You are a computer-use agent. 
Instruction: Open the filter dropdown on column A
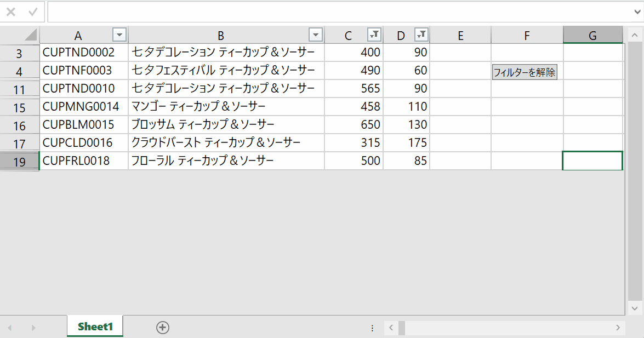pos(119,35)
